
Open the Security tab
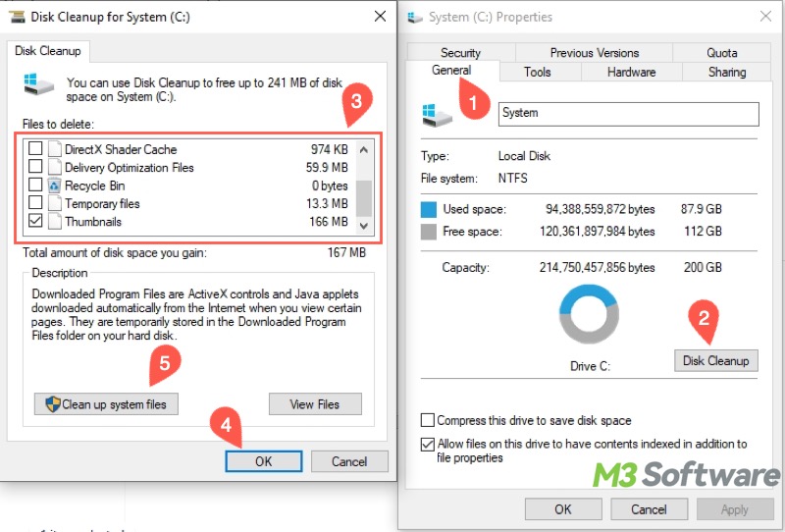460,53
